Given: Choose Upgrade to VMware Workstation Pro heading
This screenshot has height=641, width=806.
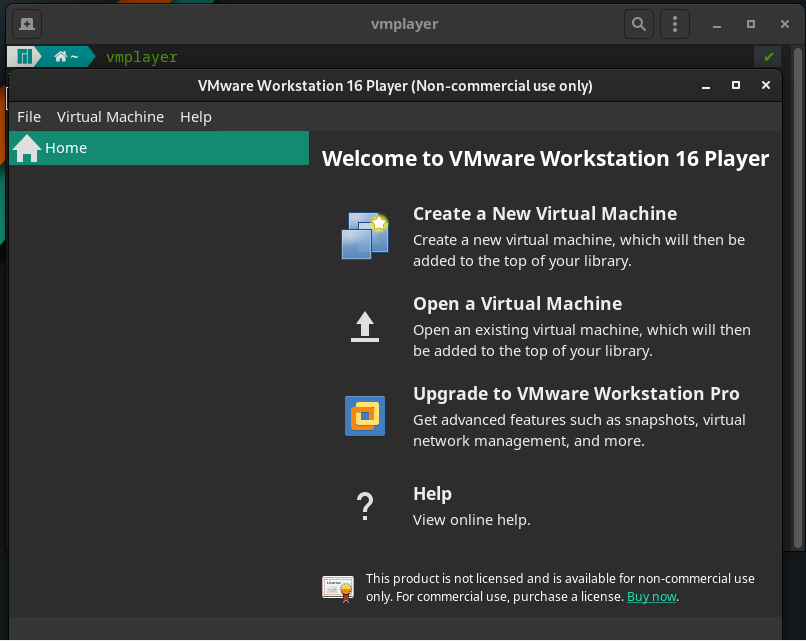Looking at the screenshot, I should point(576,394).
